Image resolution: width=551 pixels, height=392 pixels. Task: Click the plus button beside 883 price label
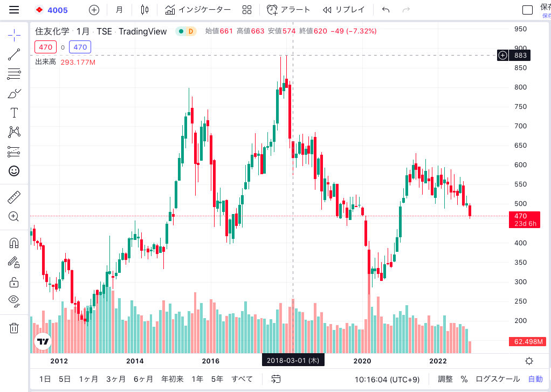503,55
